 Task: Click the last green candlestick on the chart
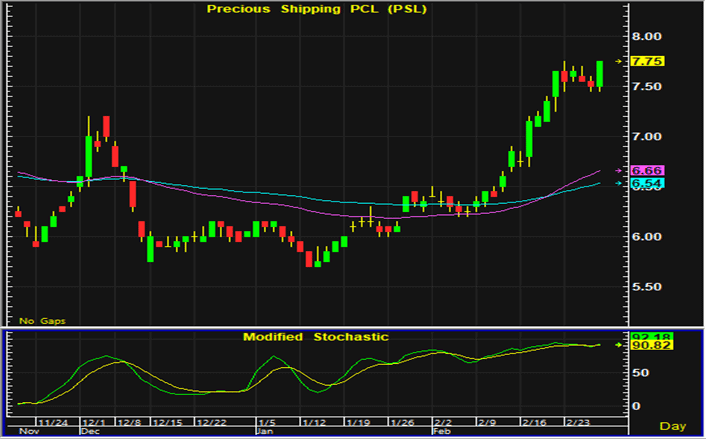pos(599,75)
